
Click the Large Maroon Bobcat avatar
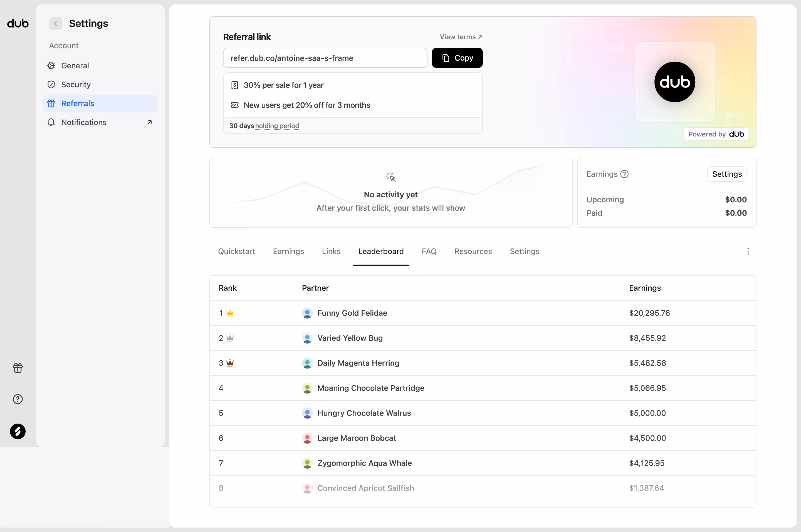[307, 438]
